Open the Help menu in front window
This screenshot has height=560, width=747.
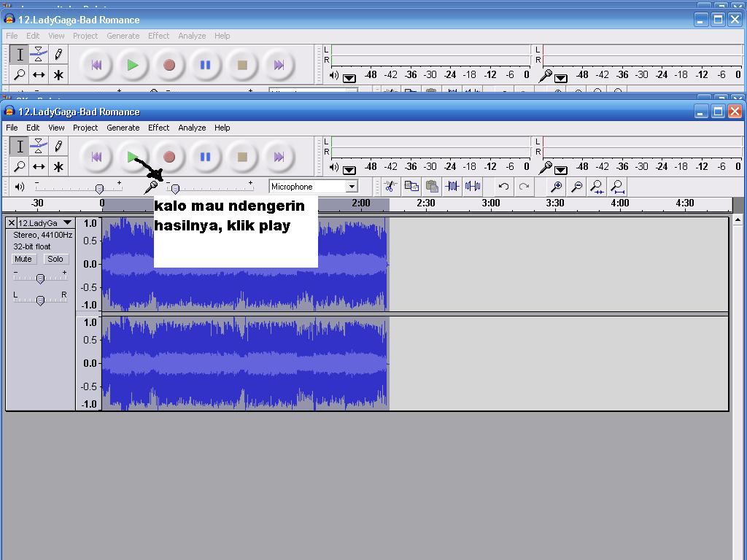tap(222, 128)
